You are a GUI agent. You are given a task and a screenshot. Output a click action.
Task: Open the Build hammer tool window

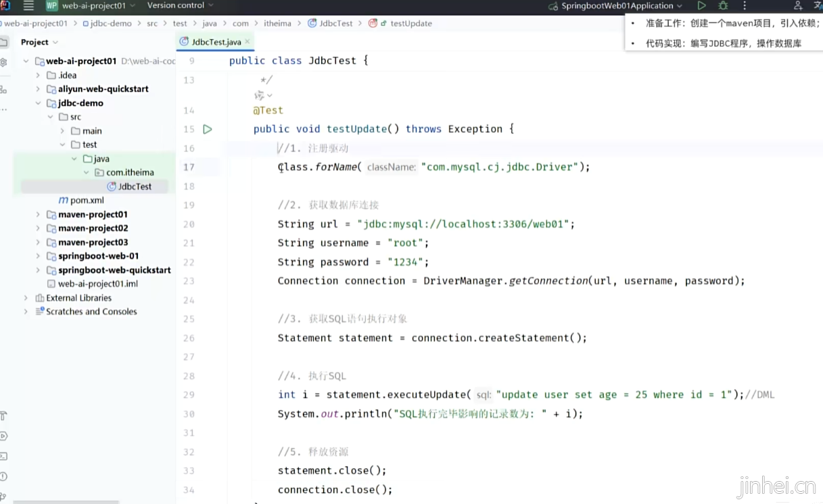coord(3,416)
